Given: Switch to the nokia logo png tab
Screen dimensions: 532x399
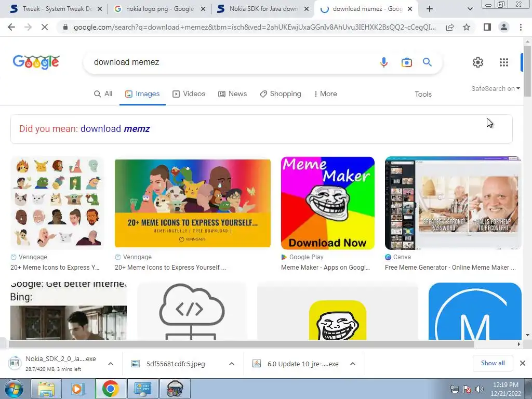Looking at the screenshot, I should point(160,9).
